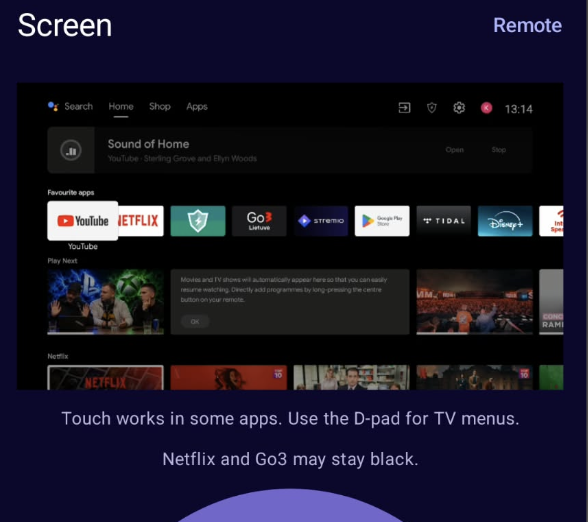Screen dimensions: 588x522
Task: Select the Search label in TV menu
Action: 78,106
